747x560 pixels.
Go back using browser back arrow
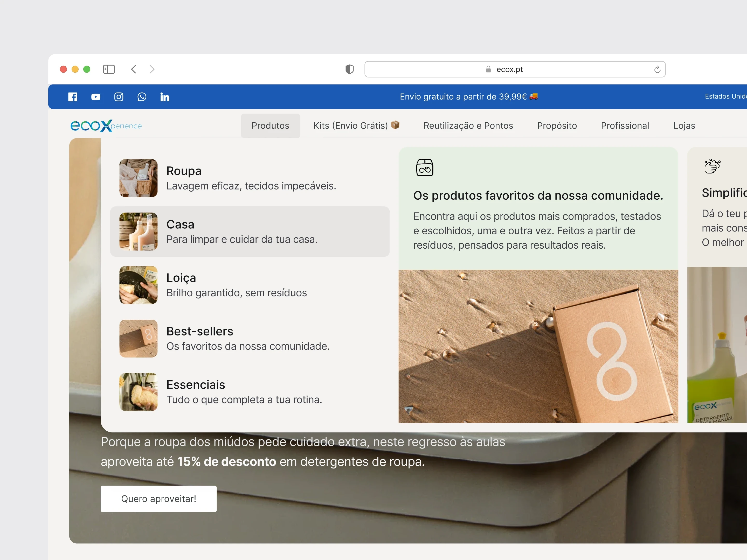click(134, 69)
